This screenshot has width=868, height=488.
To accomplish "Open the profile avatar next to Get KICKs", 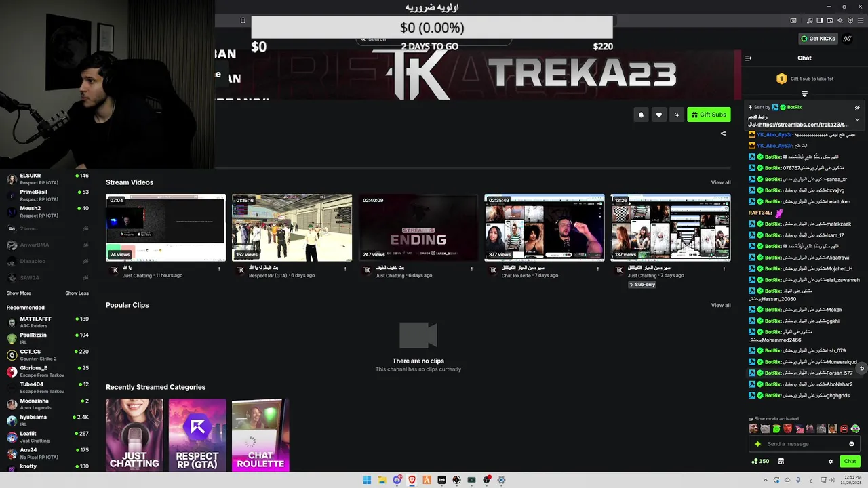I will (x=847, y=39).
